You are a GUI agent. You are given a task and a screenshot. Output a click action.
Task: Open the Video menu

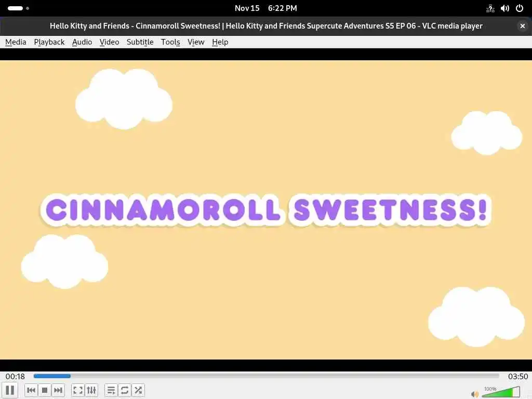pos(109,42)
